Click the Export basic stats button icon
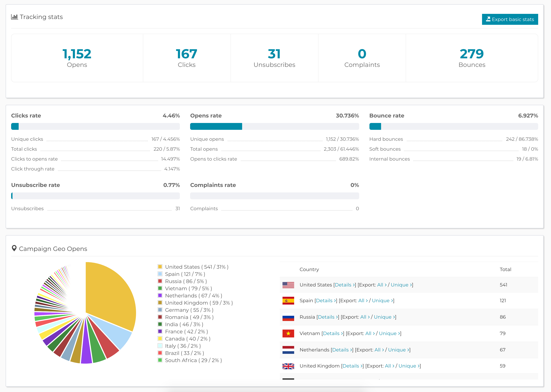This screenshot has height=392, width=551. (x=489, y=19)
